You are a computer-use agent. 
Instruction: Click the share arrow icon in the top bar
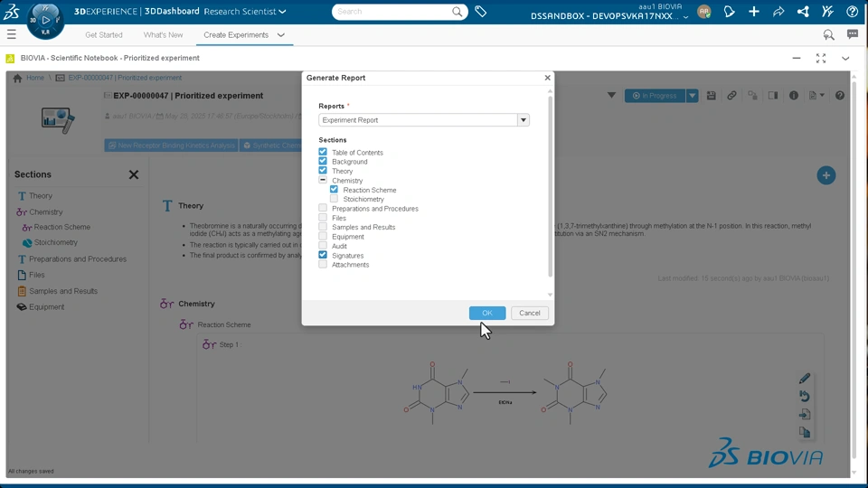pyautogui.click(x=778, y=12)
